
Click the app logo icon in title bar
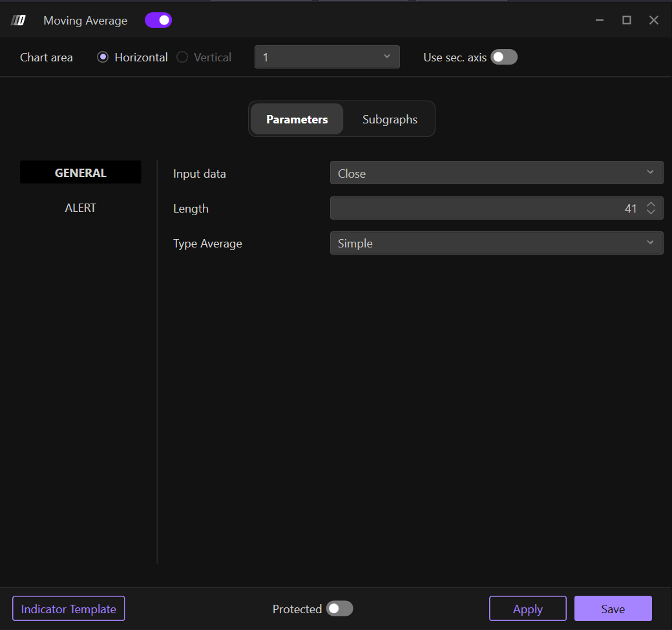(18, 21)
